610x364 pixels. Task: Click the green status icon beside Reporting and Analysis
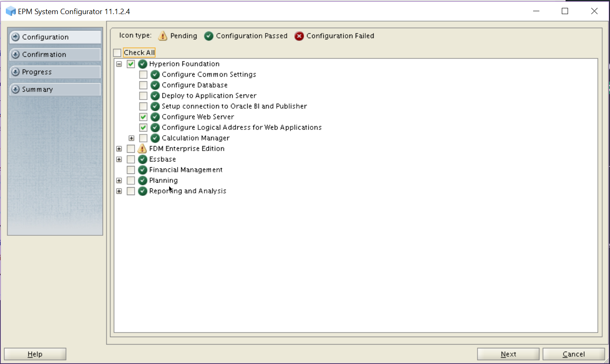[143, 191]
